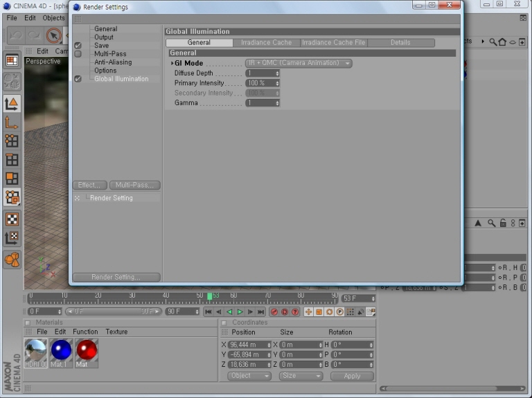Open the Object coordinate system dropdown
The image size is (532, 398).
coord(249,376)
